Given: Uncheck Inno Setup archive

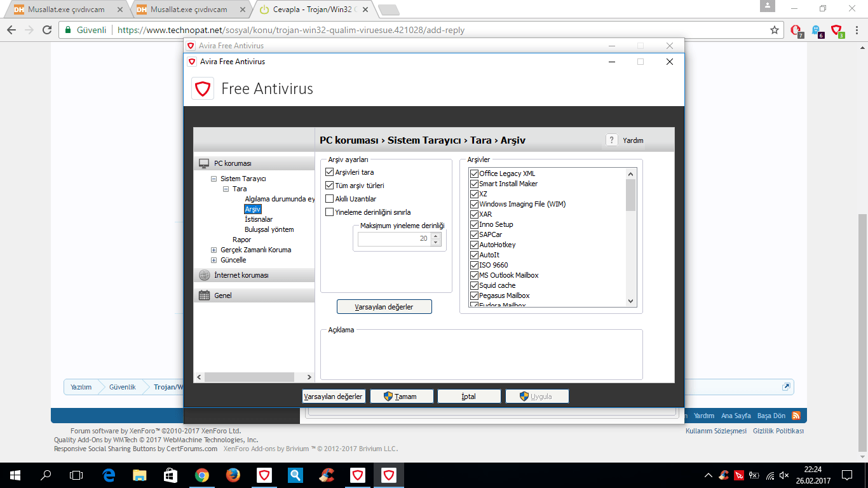Looking at the screenshot, I should tap(474, 224).
